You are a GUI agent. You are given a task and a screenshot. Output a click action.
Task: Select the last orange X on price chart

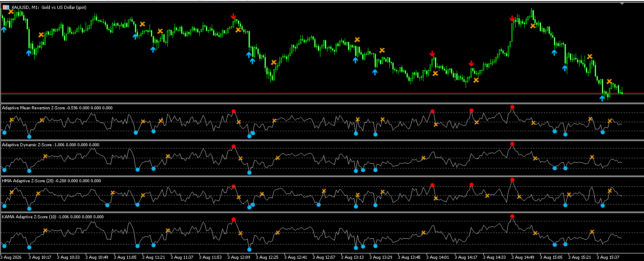point(609,81)
